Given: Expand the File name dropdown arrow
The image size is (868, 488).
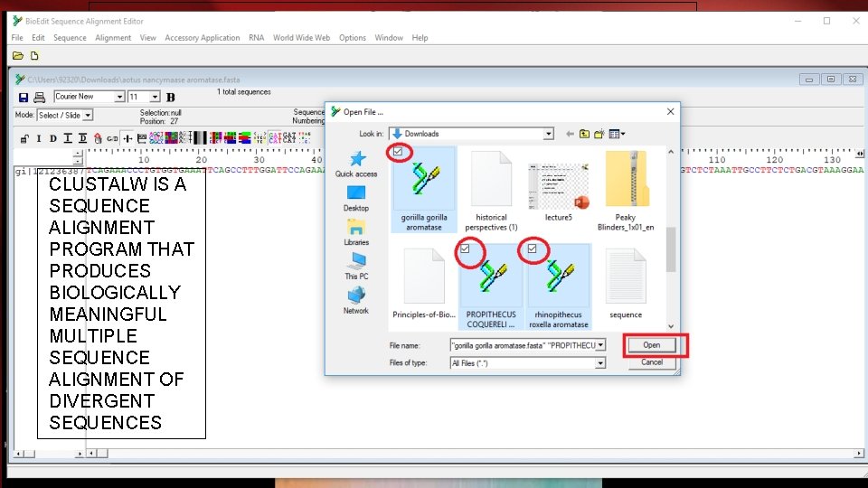Looking at the screenshot, I should (600, 345).
